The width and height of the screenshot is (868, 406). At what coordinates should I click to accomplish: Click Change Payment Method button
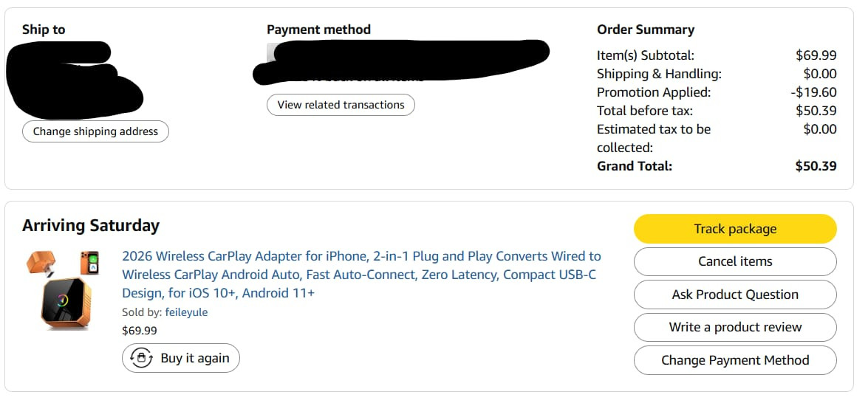tap(735, 360)
